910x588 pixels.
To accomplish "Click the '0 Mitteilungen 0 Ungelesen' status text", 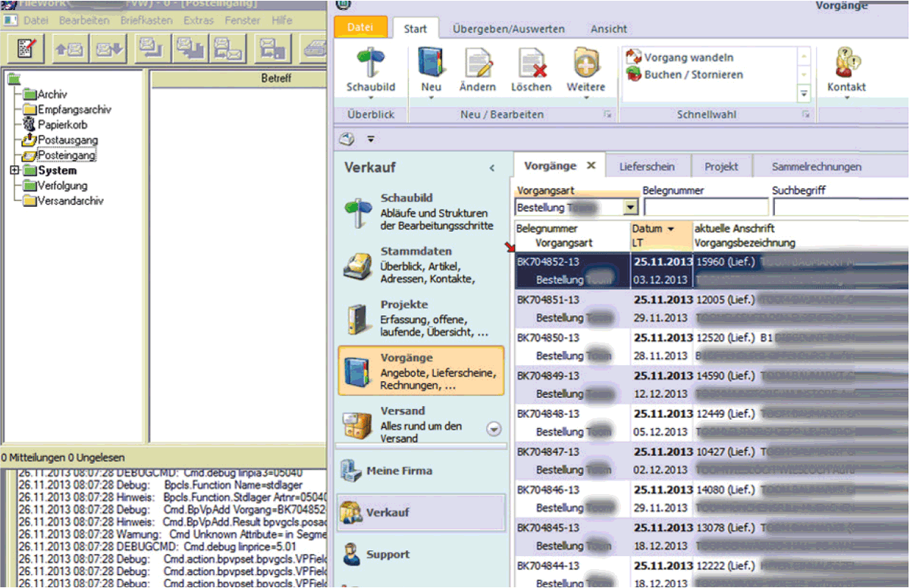I will 63,458.
